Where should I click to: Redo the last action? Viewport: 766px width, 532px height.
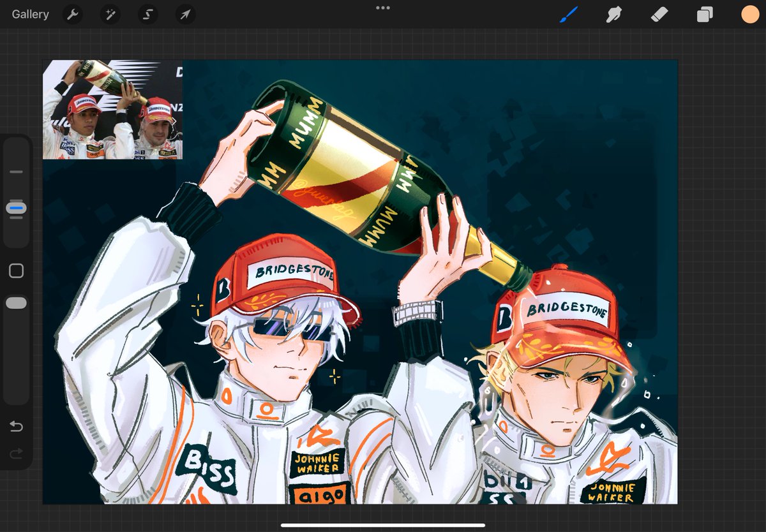[16, 454]
